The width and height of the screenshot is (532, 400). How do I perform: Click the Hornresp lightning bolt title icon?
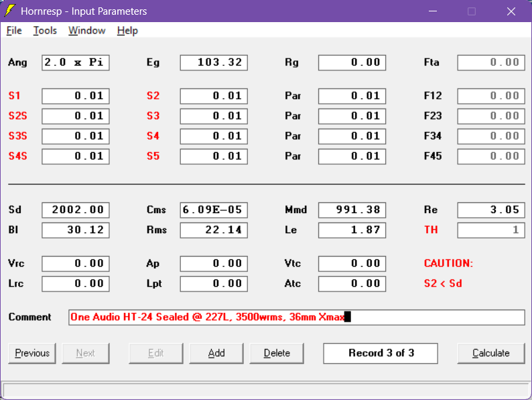[9, 11]
